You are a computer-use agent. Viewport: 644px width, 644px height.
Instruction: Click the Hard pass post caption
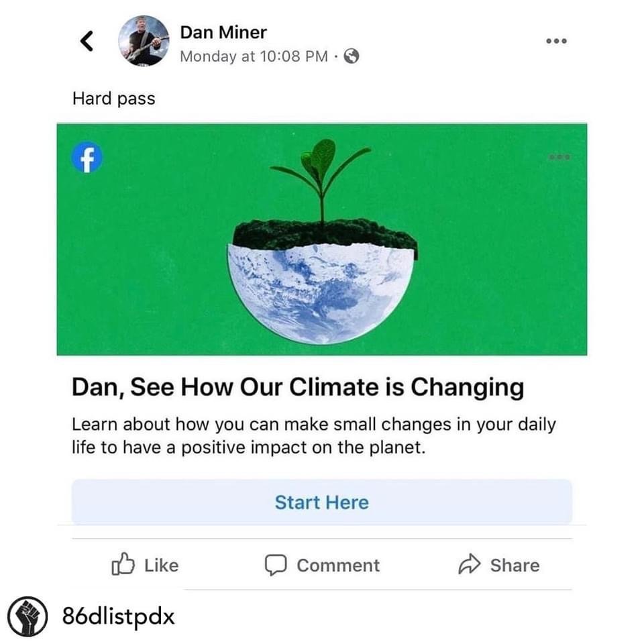pyautogui.click(x=113, y=99)
